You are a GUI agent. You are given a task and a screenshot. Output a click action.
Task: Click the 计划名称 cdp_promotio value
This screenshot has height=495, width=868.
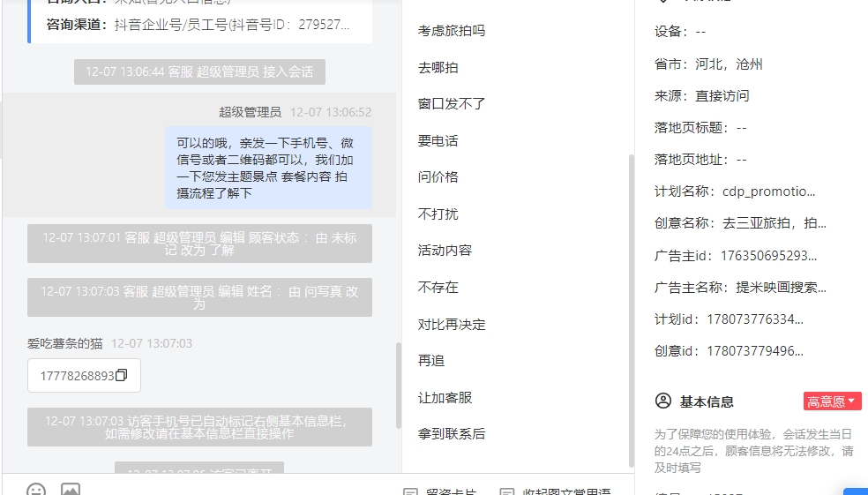pyautogui.click(x=769, y=191)
